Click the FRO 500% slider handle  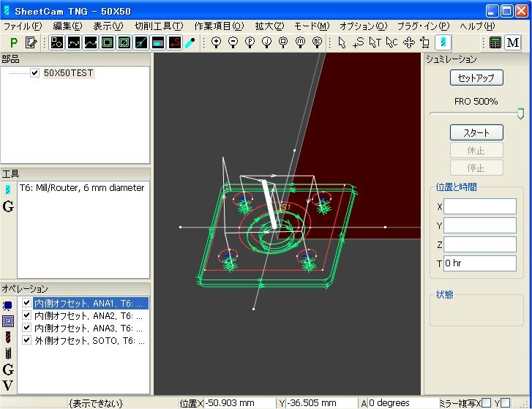pyautogui.click(x=520, y=113)
